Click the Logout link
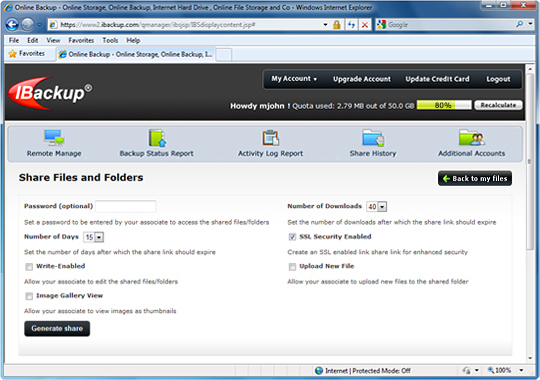This screenshot has width=540, height=380. [498, 79]
